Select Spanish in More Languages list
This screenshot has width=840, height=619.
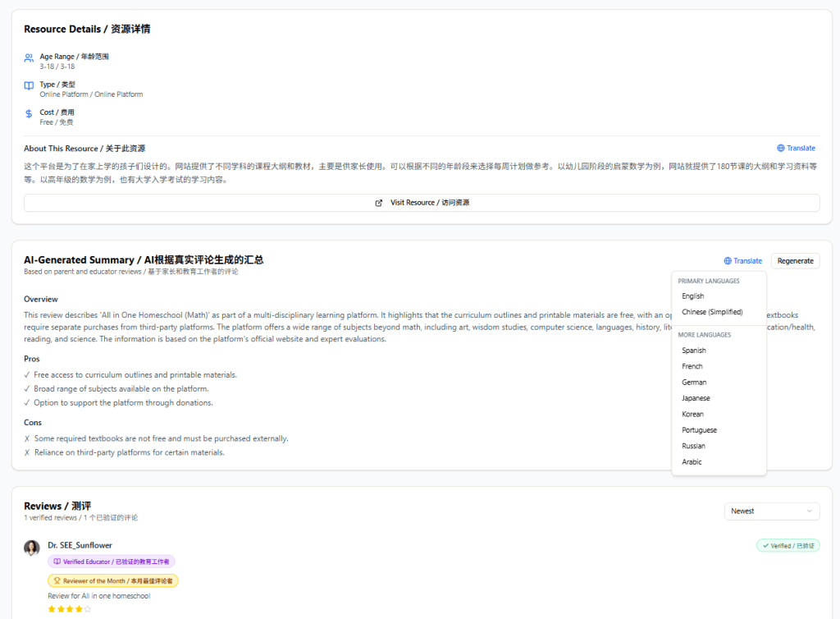pos(694,351)
